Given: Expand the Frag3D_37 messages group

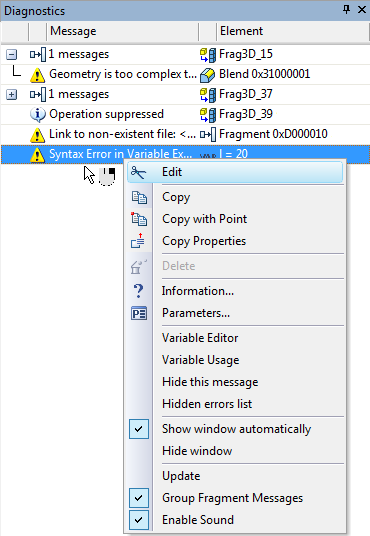Looking at the screenshot, I should point(11,94).
